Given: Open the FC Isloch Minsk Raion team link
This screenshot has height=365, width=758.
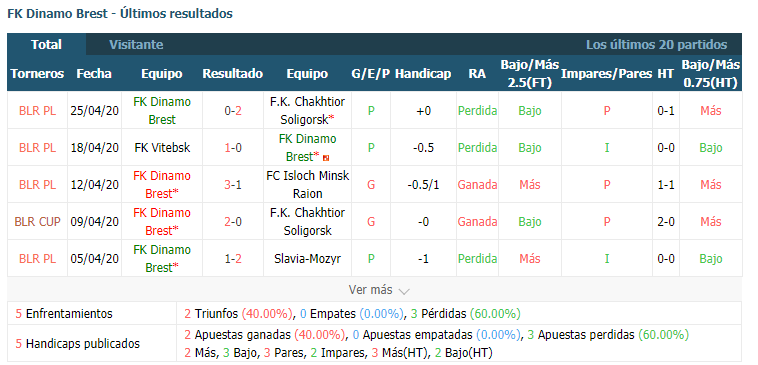Looking at the screenshot, I should coord(307,185).
